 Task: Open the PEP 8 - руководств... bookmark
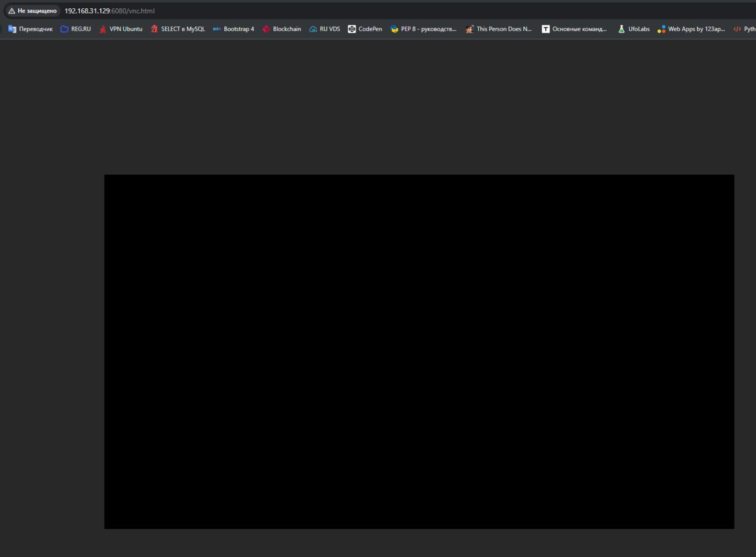423,29
